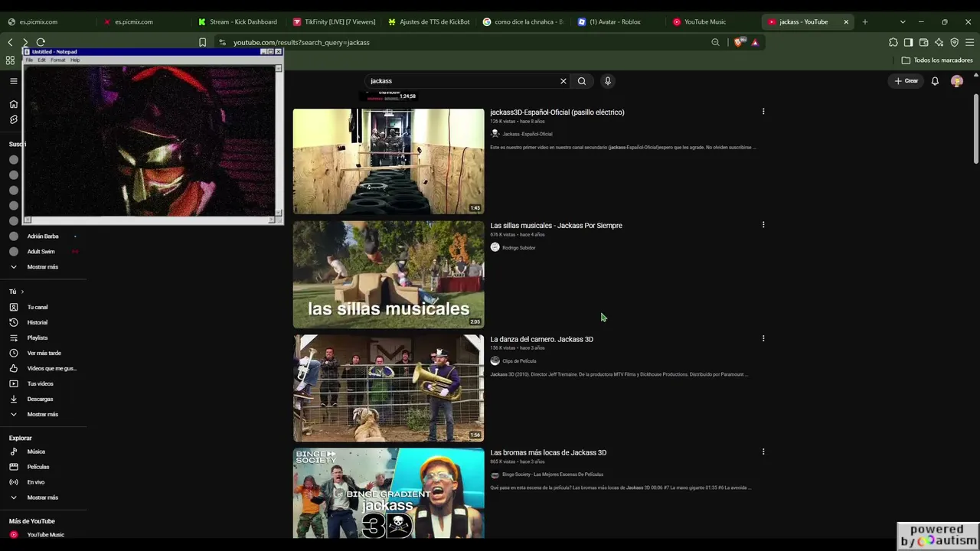Open the browser extensions puzzle icon

tap(893, 42)
